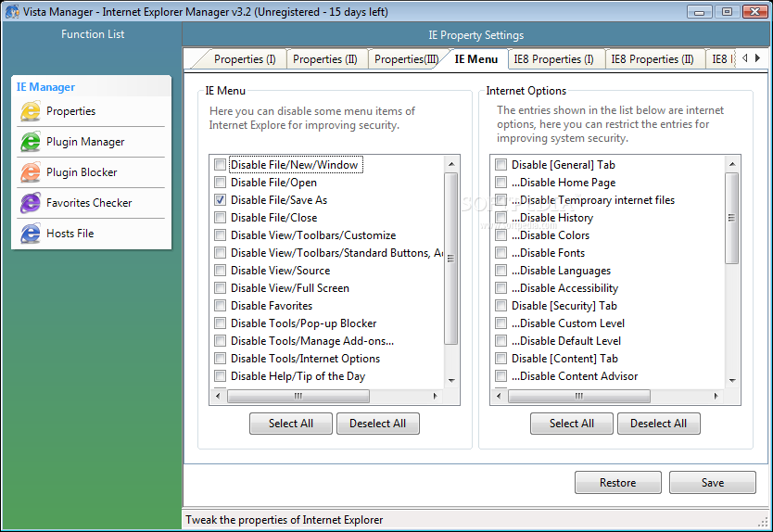Check Disable Help/Tip of the Day
Screen dimensions: 773x532
[x=220, y=376]
